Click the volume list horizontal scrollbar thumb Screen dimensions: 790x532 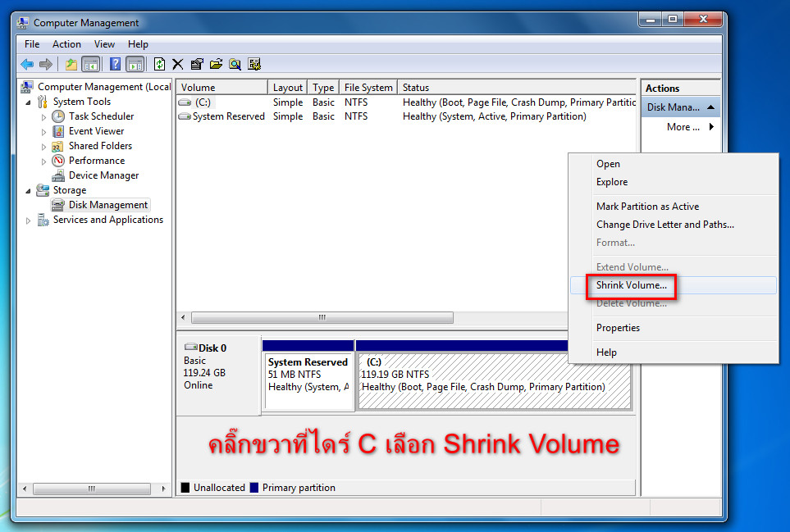[x=322, y=317]
